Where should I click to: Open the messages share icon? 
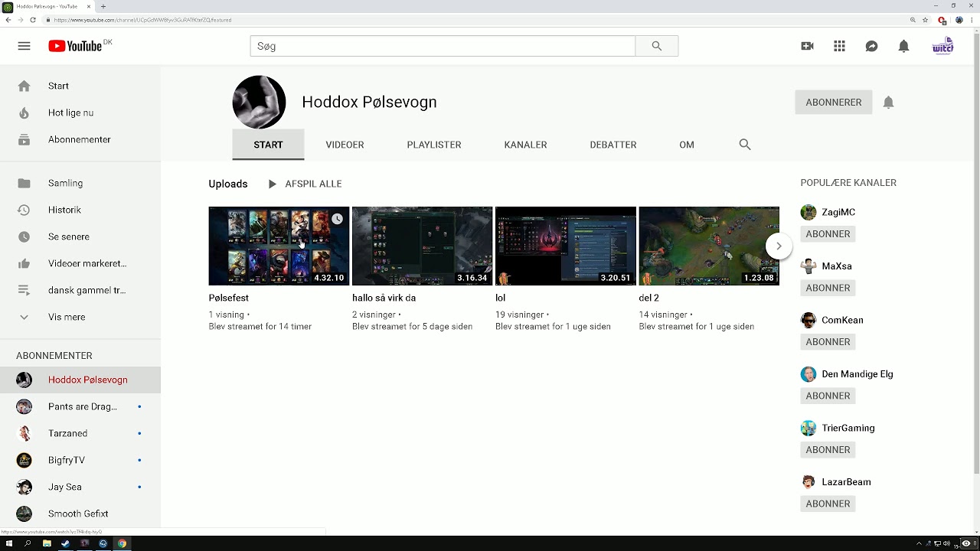[x=871, y=46]
